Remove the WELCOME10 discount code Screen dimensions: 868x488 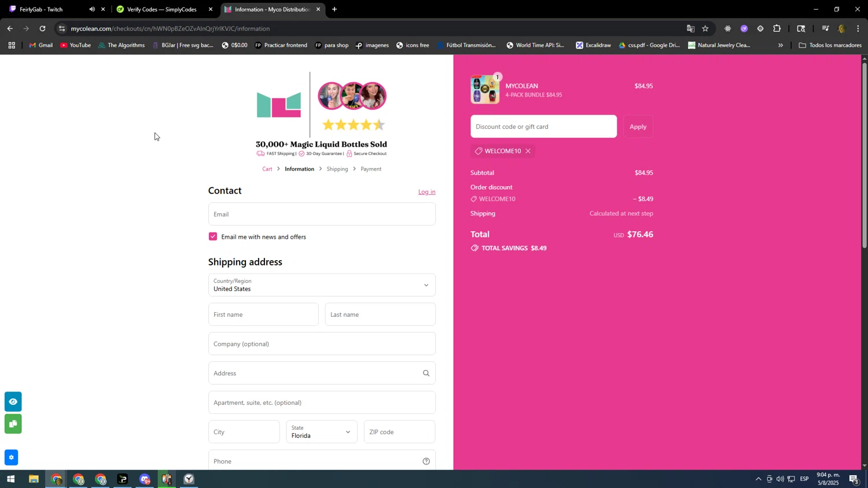click(x=528, y=151)
